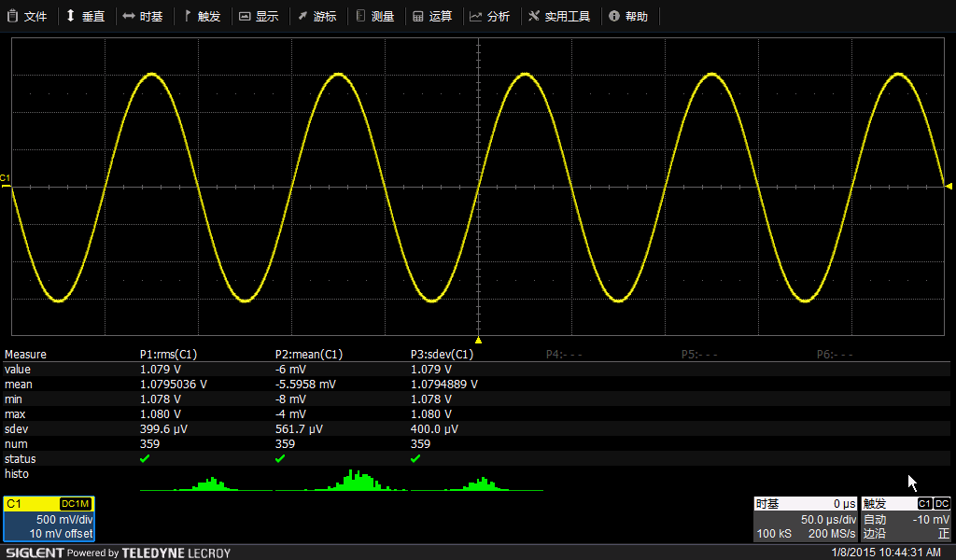Click the P1 sdev value 399.6 µV
The image size is (956, 560).
coord(163,429)
